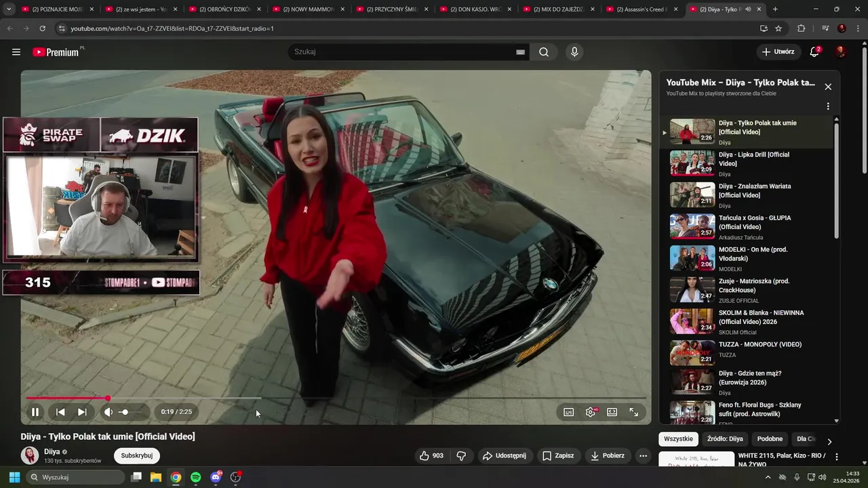Viewport: 868px width, 488px height.
Task: Select Tańcula x Gosia - GŁUPIA
Action: [x=745, y=227]
